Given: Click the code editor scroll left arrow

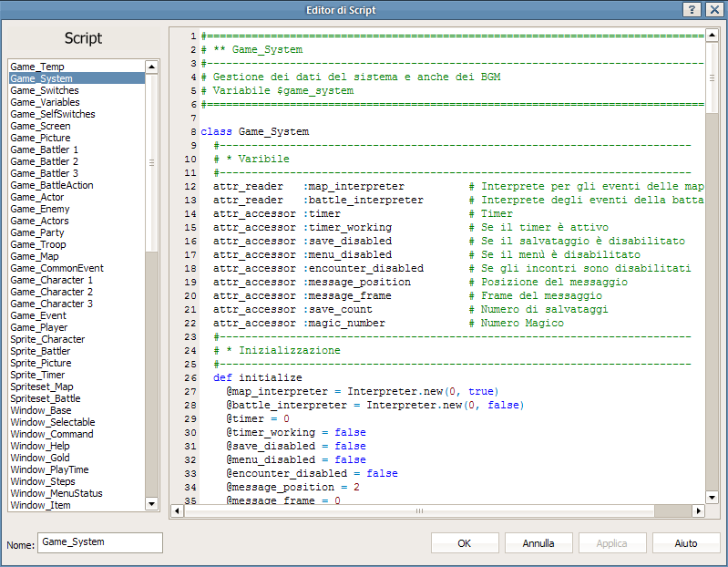Looking at the screenshot, I should coord(177,511).
